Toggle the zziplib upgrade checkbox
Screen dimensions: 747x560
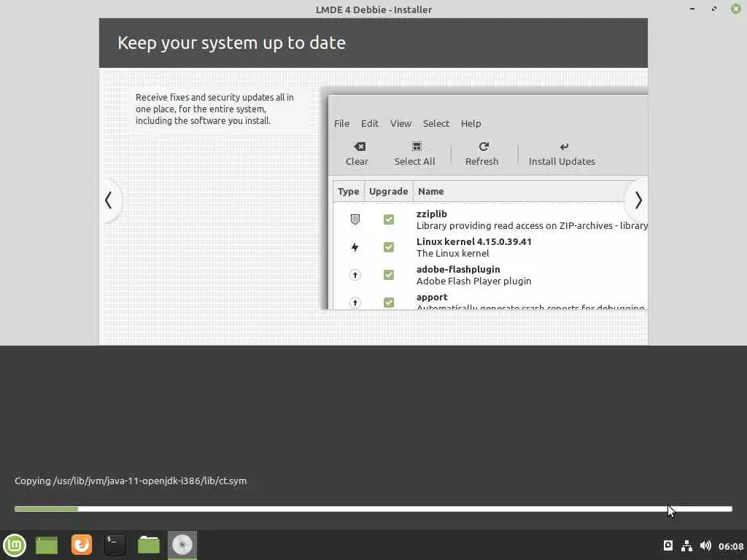point(389,219)
